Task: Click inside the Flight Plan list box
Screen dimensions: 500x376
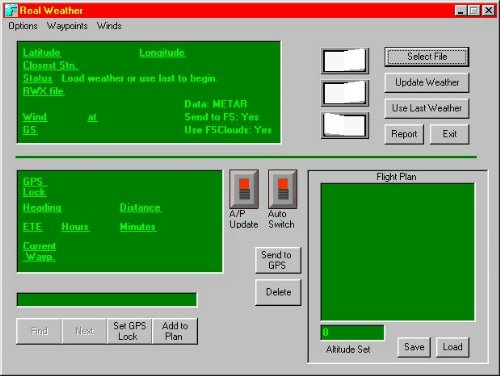Action: 397,252
